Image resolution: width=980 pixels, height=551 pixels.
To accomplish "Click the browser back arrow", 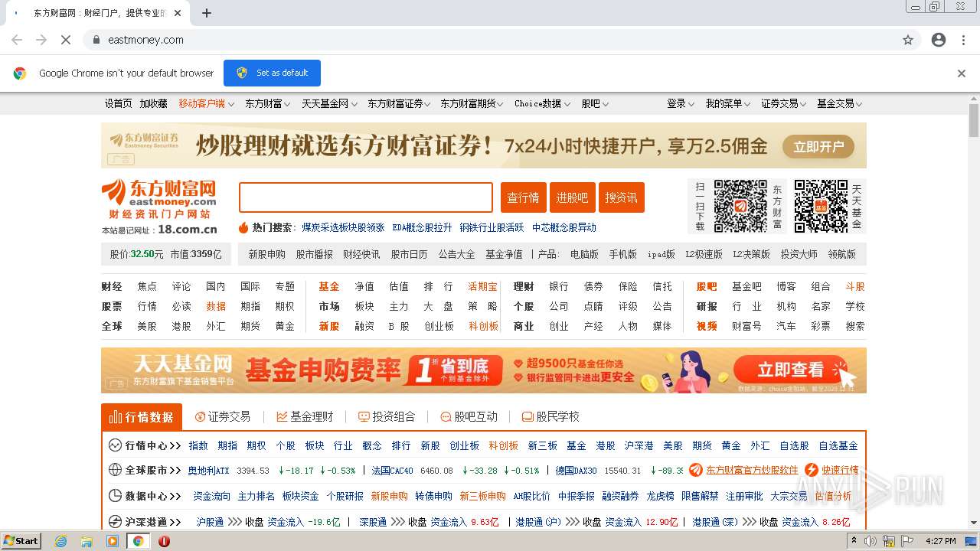I will [x=17, y=40].
